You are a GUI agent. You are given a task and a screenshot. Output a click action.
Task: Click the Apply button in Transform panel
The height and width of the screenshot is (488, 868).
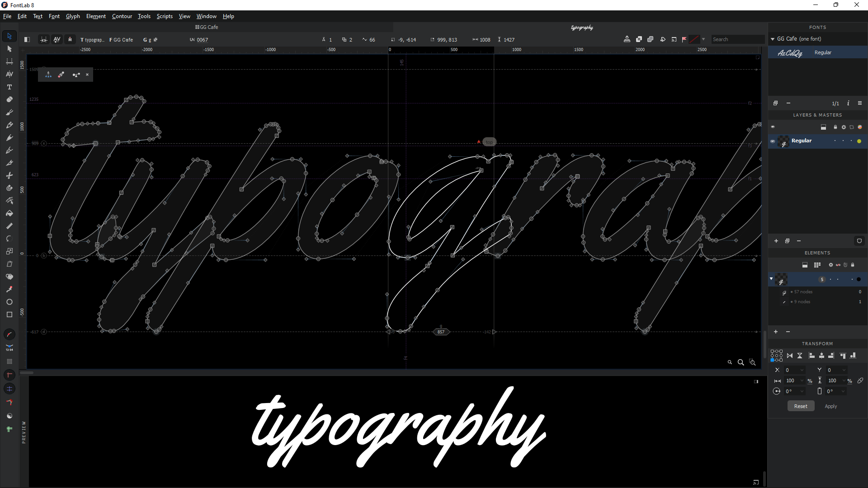coord(831,406)
